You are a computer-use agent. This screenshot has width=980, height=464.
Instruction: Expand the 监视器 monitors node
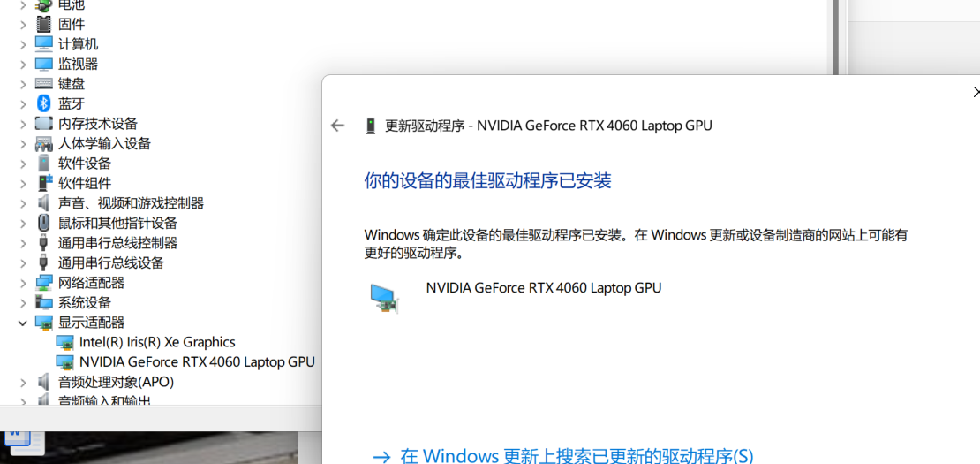pyautogui.click(x=23, y=64)
